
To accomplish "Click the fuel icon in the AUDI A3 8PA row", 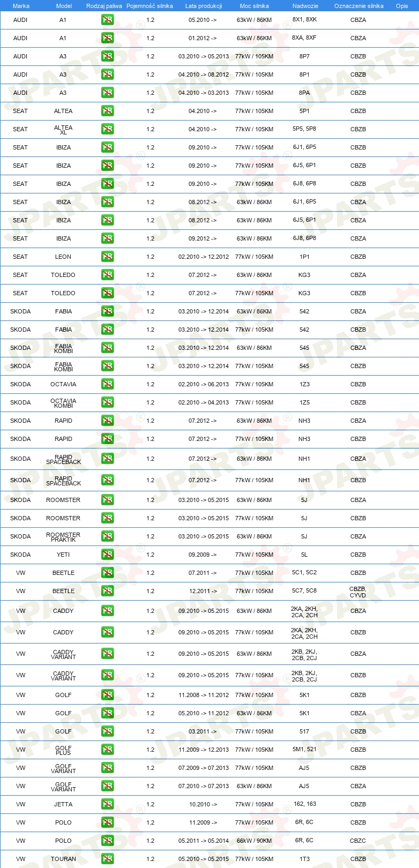I will (x=107, y=93).
